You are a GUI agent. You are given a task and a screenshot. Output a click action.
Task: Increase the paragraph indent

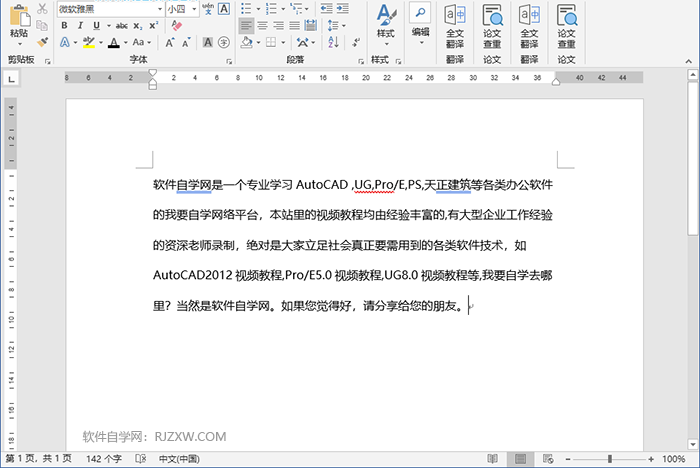click(x=343, y=8)
